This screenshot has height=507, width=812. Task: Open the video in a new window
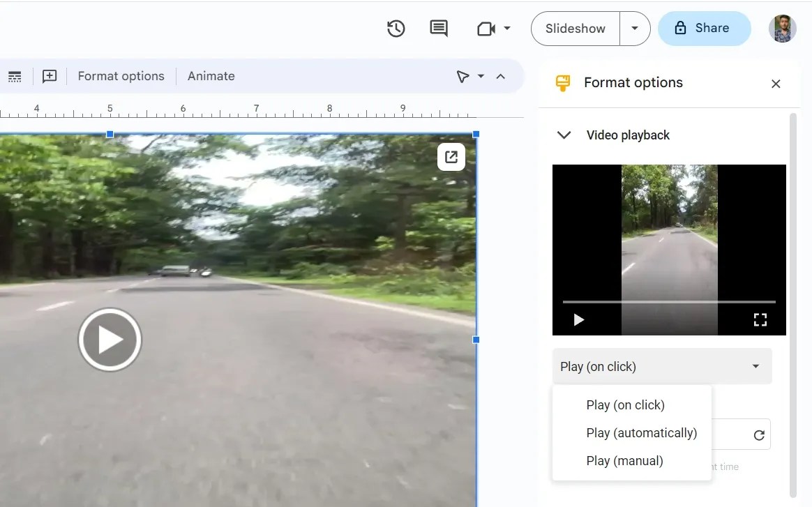pos(451,157)
